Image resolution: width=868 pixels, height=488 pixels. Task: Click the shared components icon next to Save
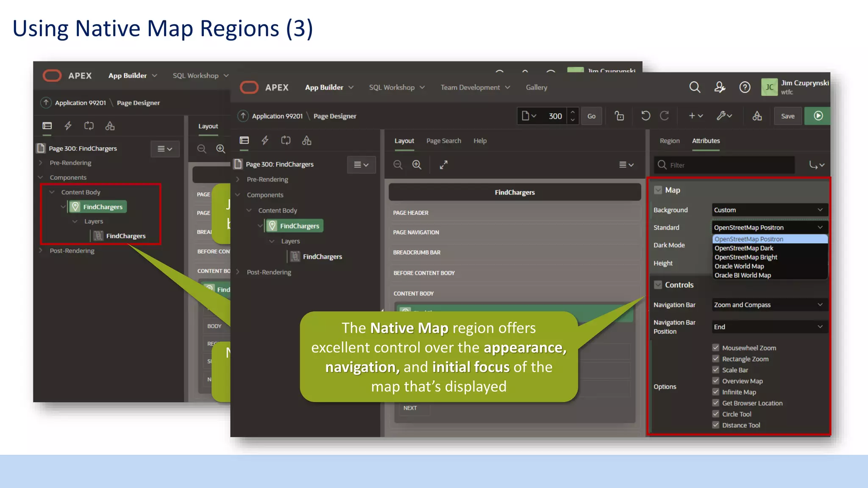point(757,116)
